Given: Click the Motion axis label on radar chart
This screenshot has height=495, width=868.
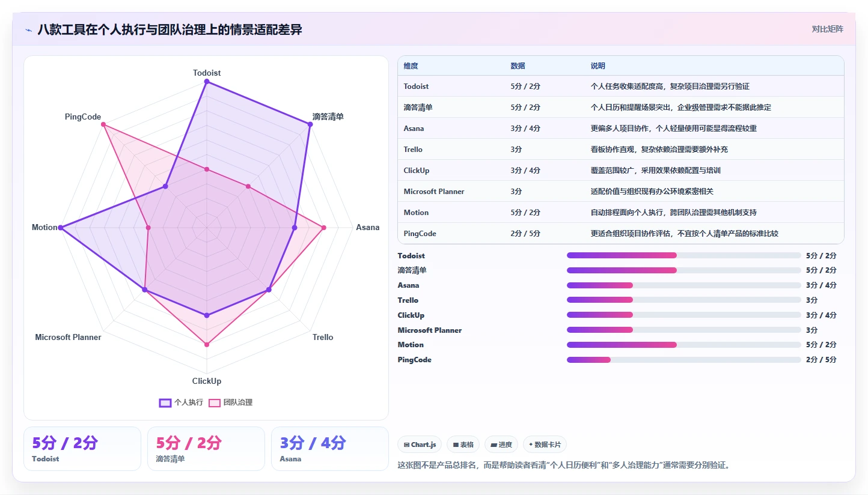Looking at the screenshot, I should click(44, 227).
